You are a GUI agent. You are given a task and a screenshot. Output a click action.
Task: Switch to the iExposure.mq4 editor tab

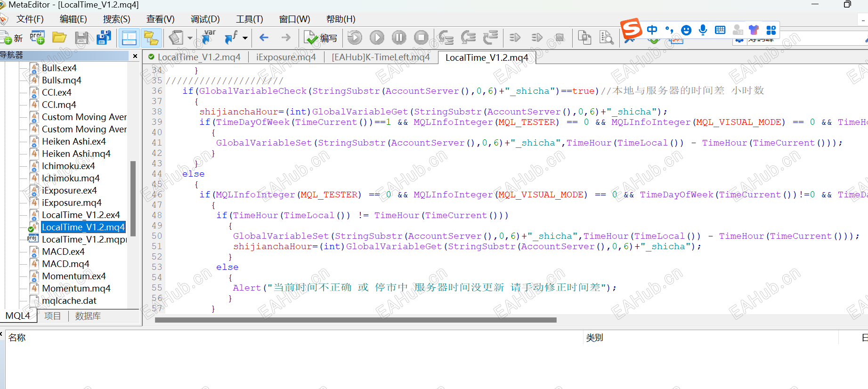[286, 57]
